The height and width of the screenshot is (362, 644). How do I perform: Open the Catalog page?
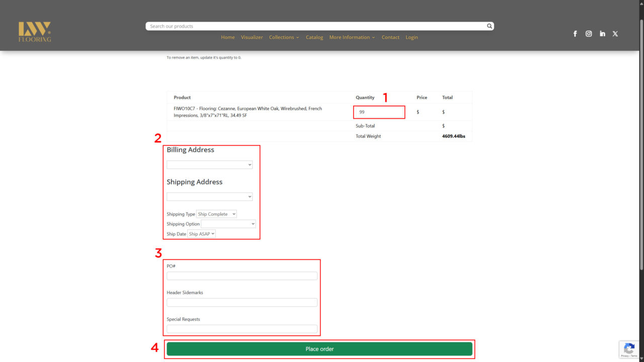(x=314, y=37)
